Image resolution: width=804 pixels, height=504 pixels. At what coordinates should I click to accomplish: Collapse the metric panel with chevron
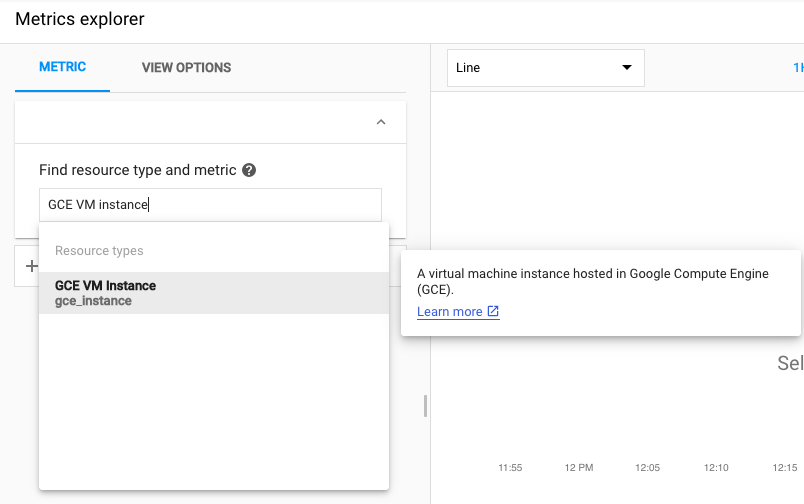(x=380, y=122)
